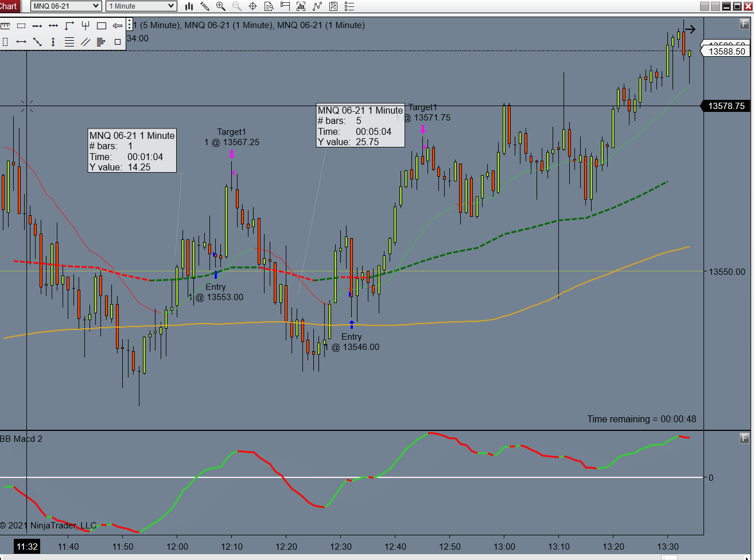Select the horizontal line tool

[x=21, y=42]
